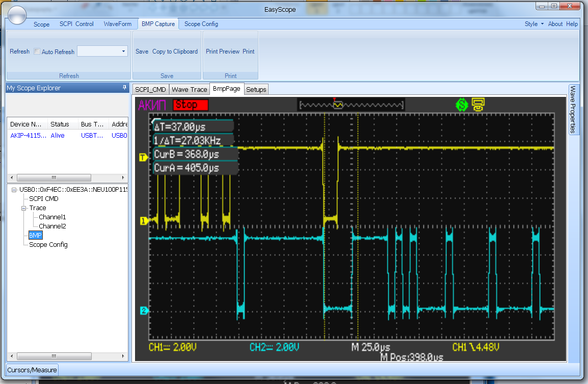This screenshot has height=384, width=588.
Task: Open Print Preview
Action: click(222, 52)
